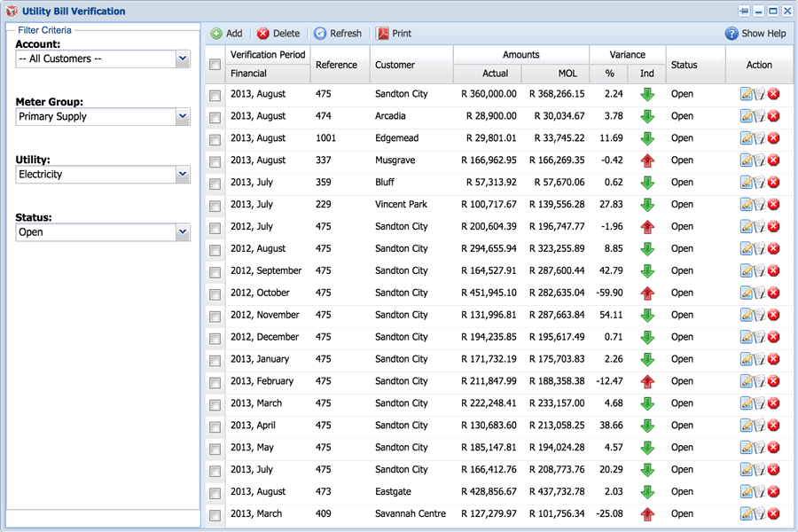Click the Vincent Park customer cell
This screenshot has height=532, width=798.
click(x=401, y=204)
